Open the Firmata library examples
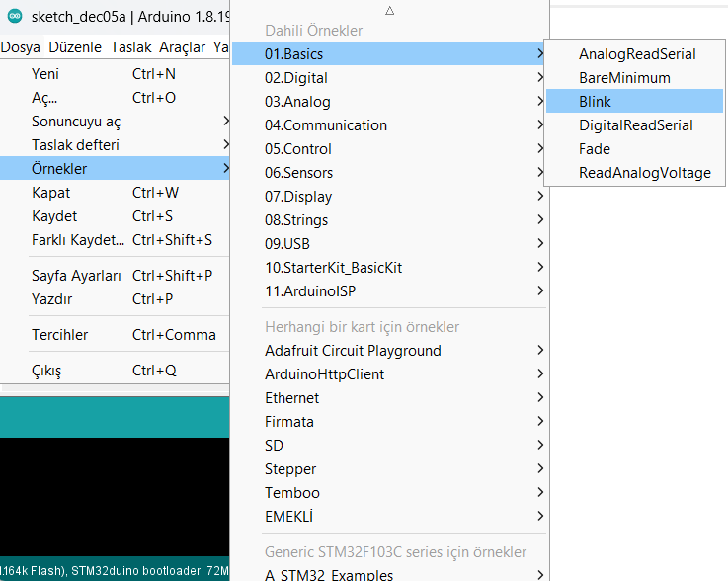 (289, 422)
